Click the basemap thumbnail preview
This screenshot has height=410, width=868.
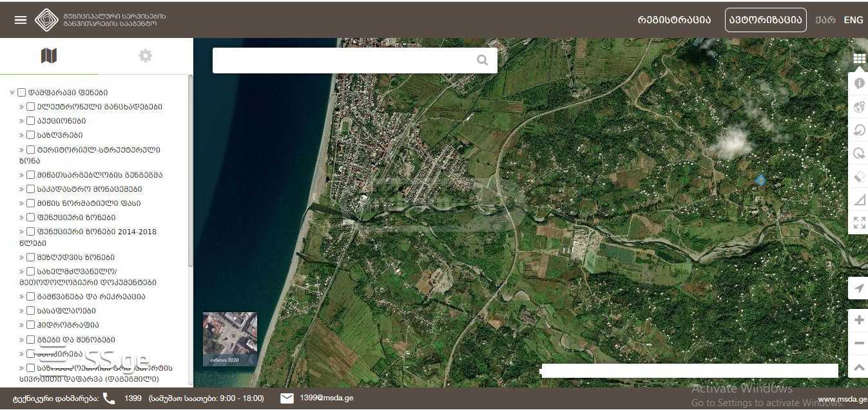pos(230,339)
